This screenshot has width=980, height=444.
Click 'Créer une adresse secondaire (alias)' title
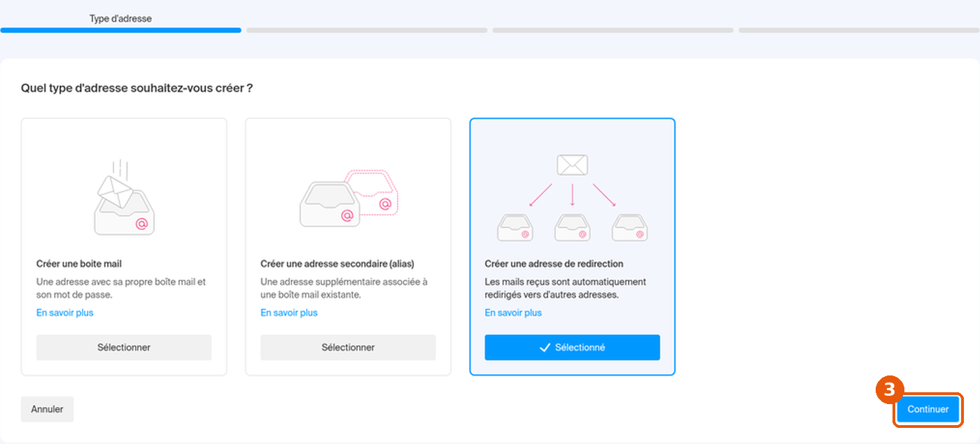coord(337,264)
